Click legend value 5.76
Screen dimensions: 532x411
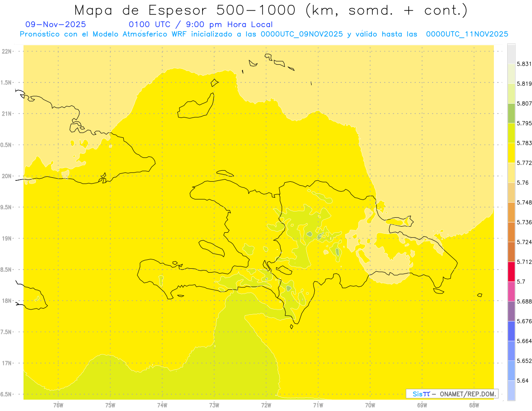pos(522,183)
